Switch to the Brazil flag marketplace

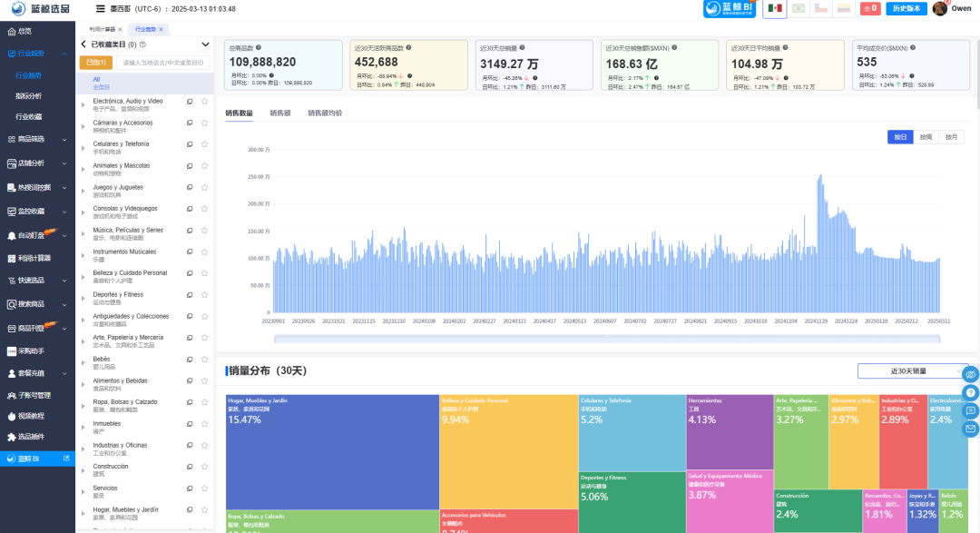[x=799, y=8]
